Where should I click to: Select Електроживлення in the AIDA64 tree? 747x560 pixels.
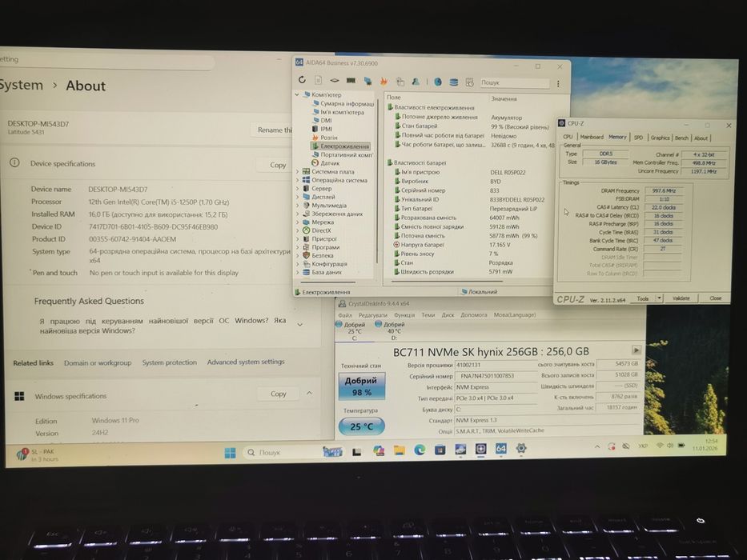tap(340, 146)
